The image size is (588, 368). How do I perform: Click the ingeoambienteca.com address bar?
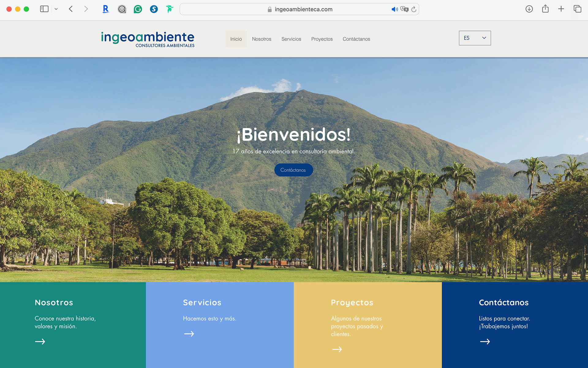(303, 9)
